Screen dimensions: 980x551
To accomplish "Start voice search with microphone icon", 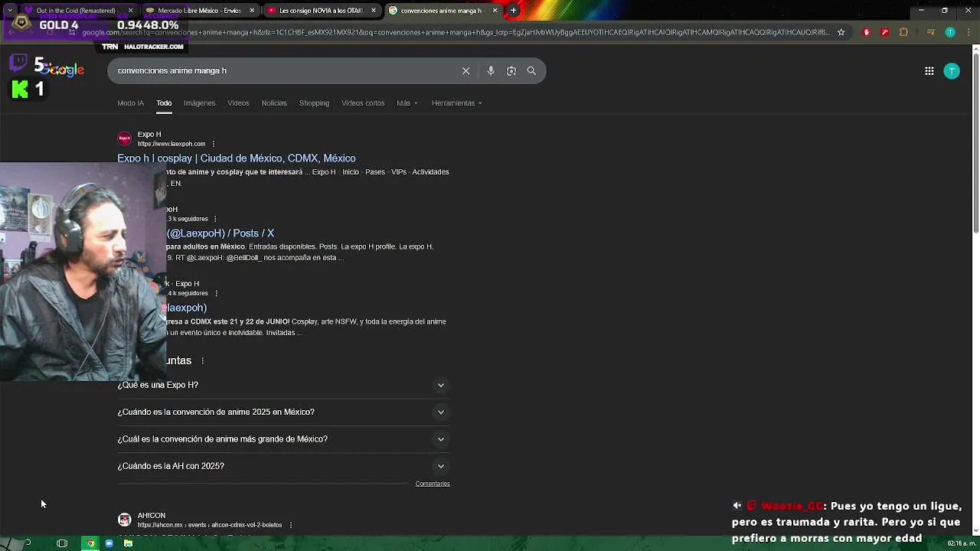I will point(491,70).
